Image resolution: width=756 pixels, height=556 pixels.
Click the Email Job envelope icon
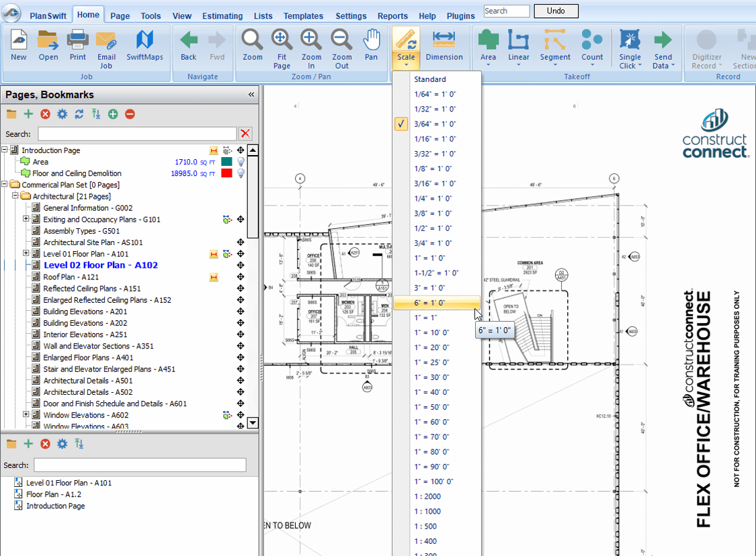[107, 41]
